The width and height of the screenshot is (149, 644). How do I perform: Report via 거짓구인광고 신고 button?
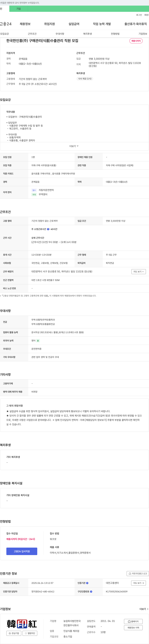(x=138, y=574)
